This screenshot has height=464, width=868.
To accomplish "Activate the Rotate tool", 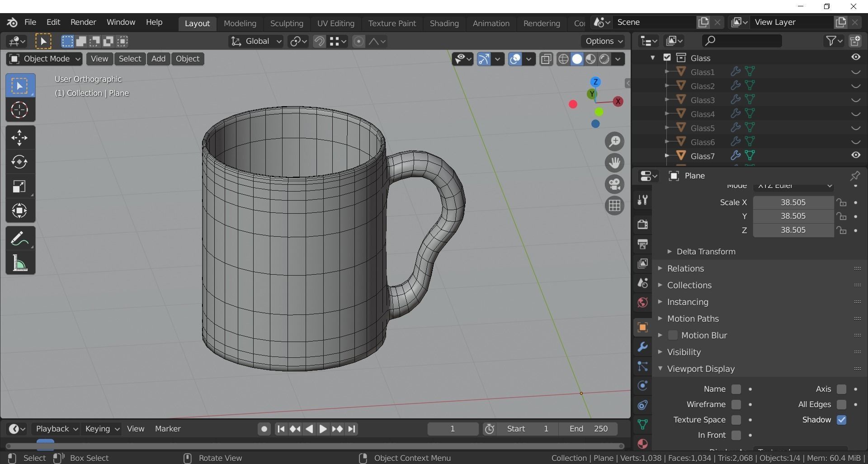I will (19, 162).
